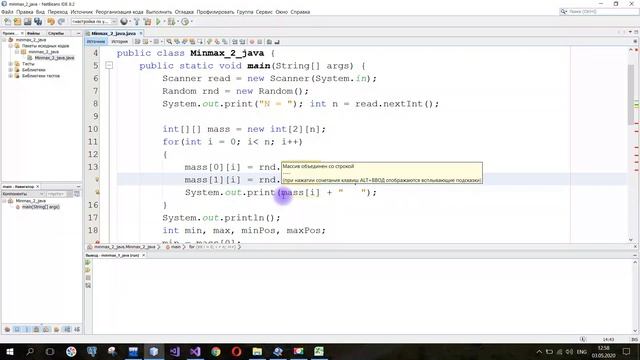Image resolution: width=640 pixels, height=360 pixels.
Task: Select Minmax_2_java.java file in project tree
Action: pos(54,58)
